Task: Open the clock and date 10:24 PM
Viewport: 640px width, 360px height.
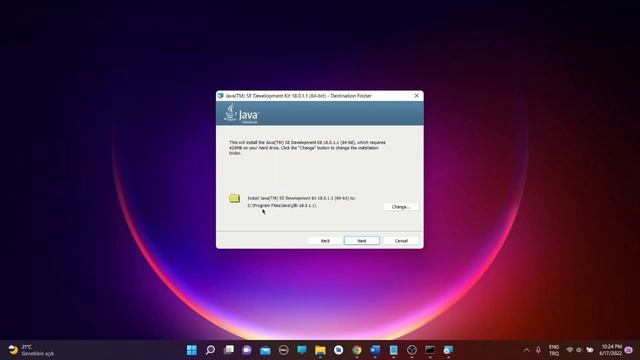Action: pos(611,350)
